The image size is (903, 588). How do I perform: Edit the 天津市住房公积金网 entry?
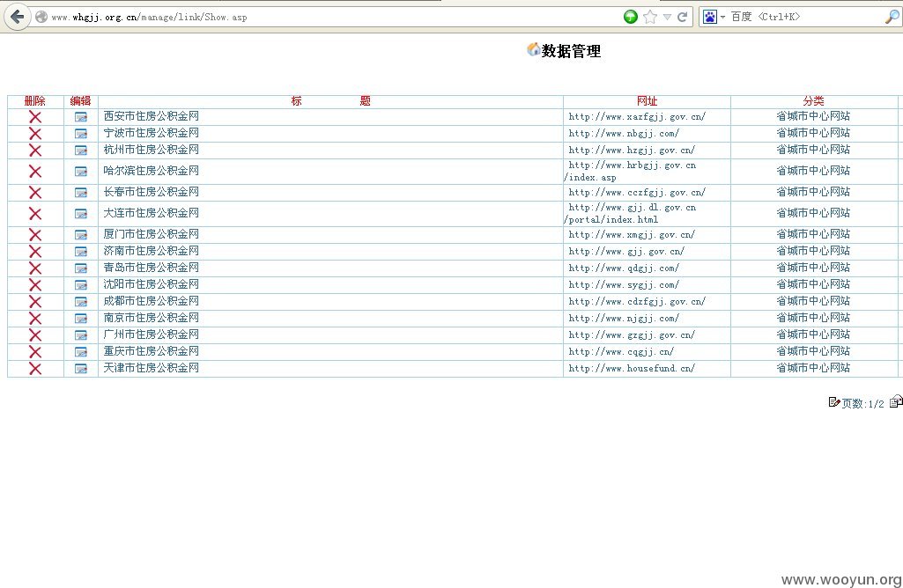tap(81, 368)
